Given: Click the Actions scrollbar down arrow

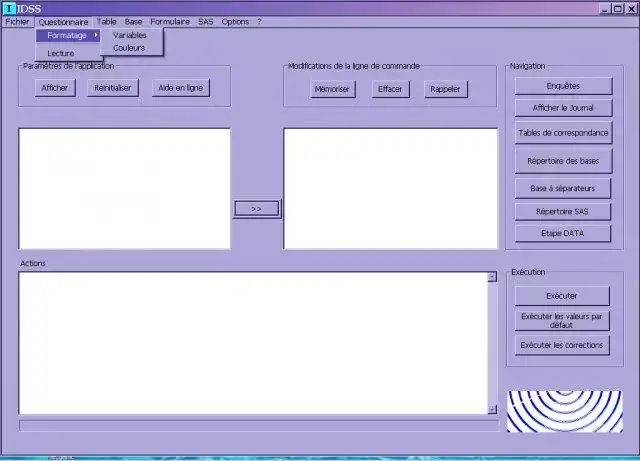Looking at the screenshot, I should (492, 409).
